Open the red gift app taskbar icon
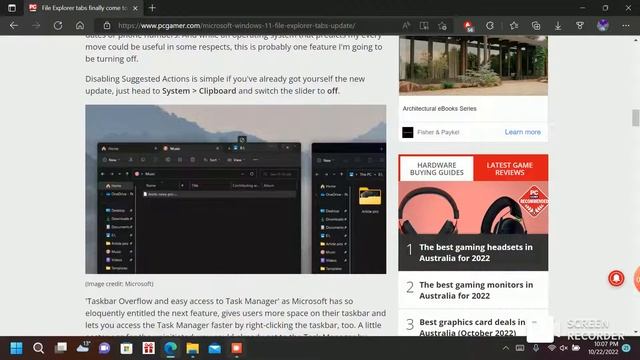Screen dimensions: 640x360 point(149,348)
